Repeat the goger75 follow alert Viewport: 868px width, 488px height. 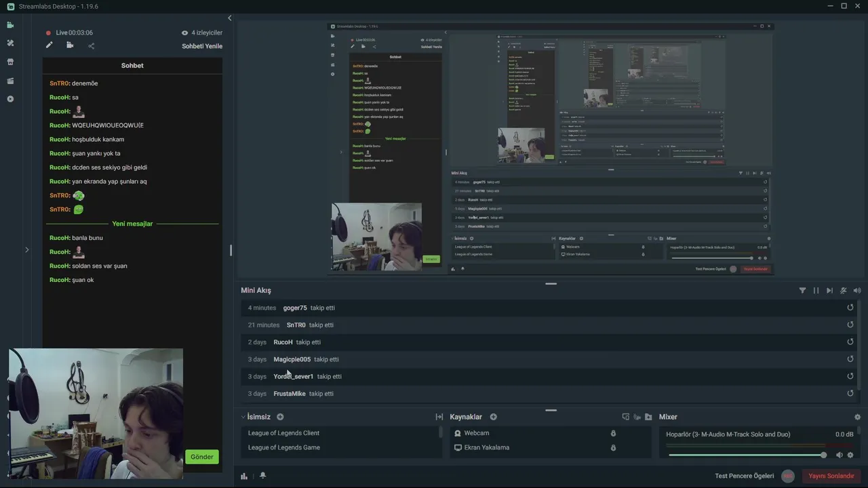(850, 307)
